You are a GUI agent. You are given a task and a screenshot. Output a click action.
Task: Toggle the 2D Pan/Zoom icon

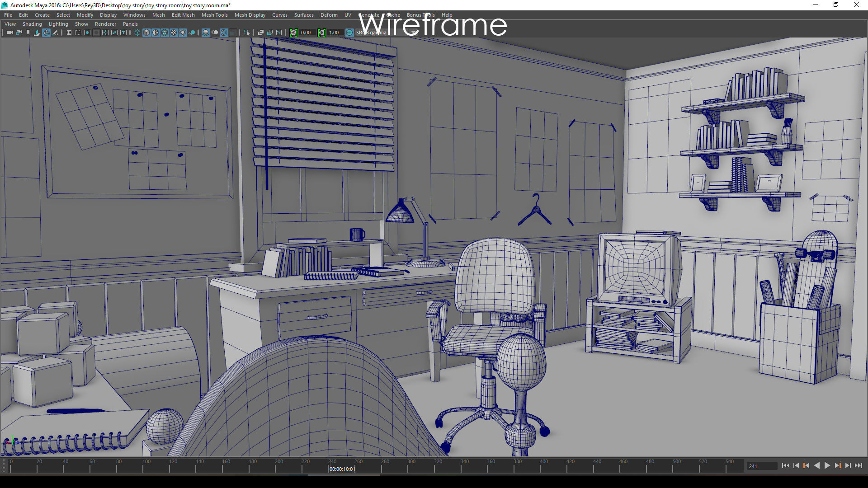[x=46, y=33]
